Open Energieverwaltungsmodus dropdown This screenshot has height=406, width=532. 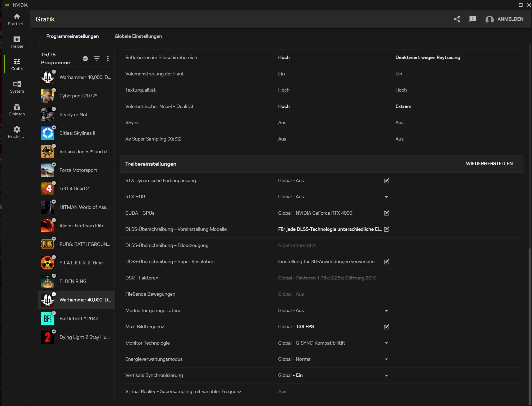click(x=386, y=359)
